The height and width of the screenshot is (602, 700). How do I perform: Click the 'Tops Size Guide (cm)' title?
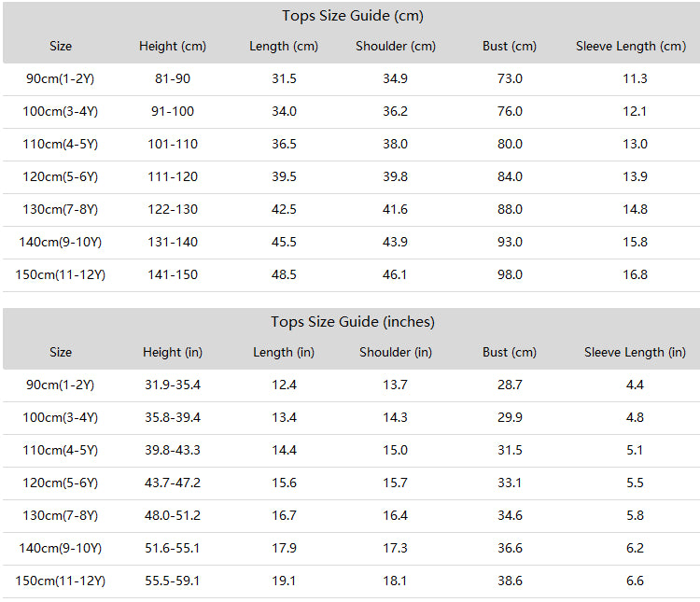(353, 16)
